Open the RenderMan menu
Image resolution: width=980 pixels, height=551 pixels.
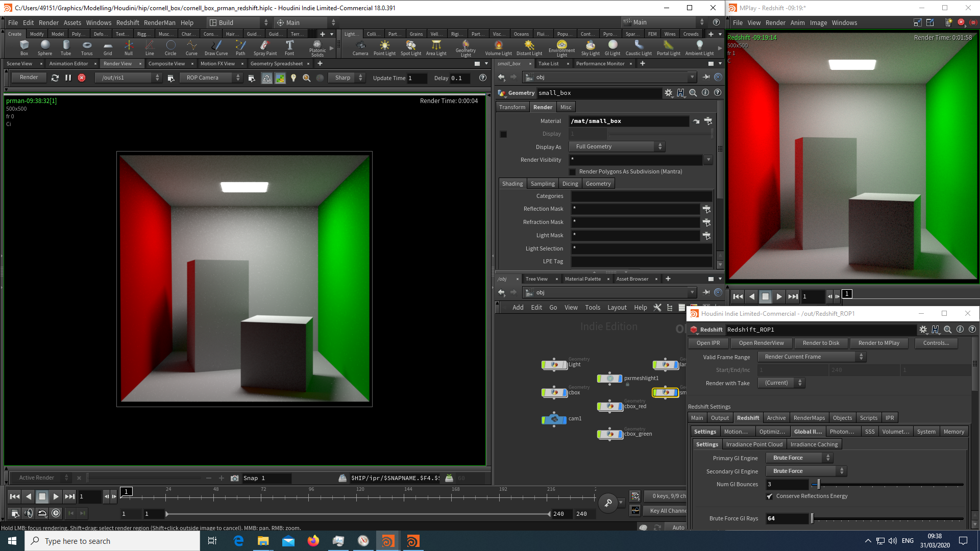coord(160,23)
